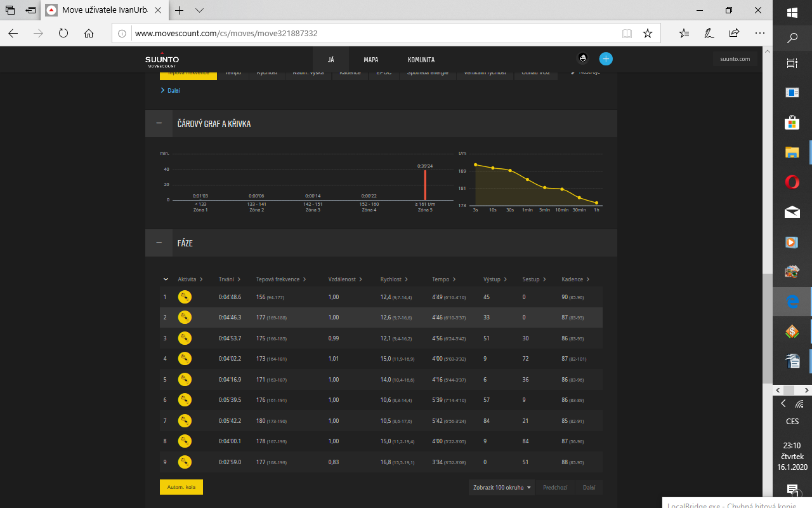Click the Suunto Movescount logo
This screenshot has width=812, height=508.
coord(162,60)
